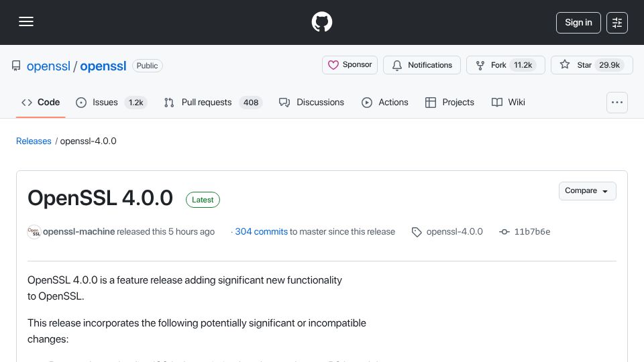Screen dimensions: 644x362
Task: Click the Sign in button
Action: click(x=578, y=23)
